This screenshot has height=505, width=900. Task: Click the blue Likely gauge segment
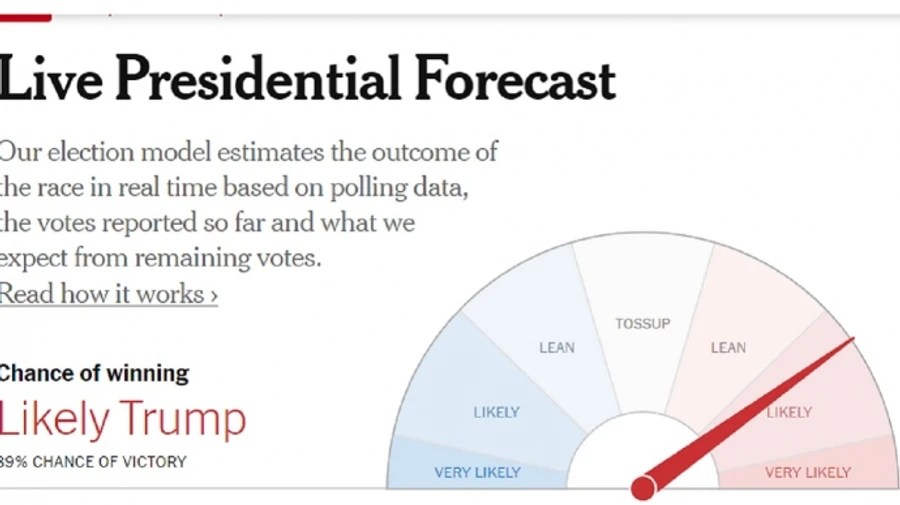point(496,411)
